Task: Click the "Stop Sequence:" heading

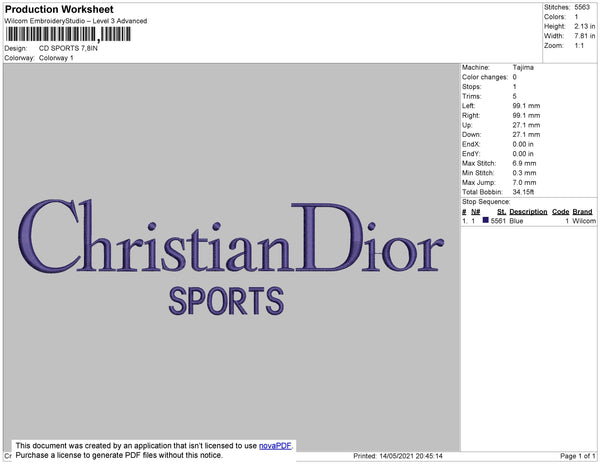Action: pyautogui.click(x=486, y=202)
